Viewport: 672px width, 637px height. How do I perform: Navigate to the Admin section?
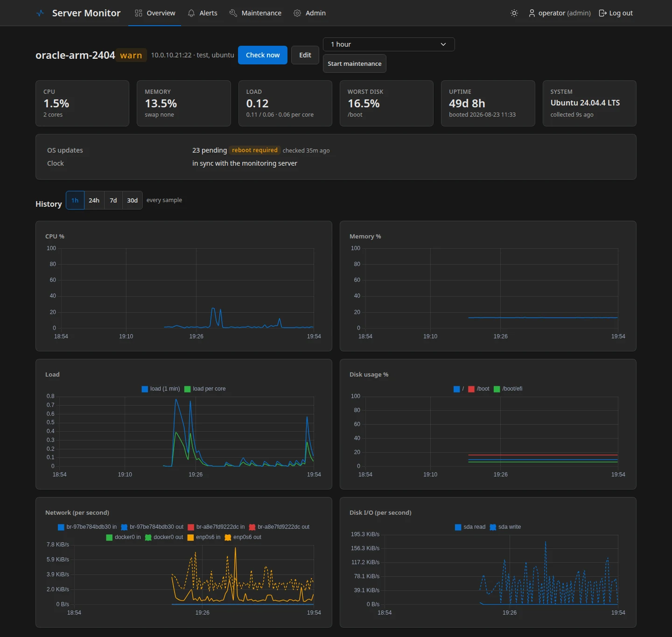310,13
